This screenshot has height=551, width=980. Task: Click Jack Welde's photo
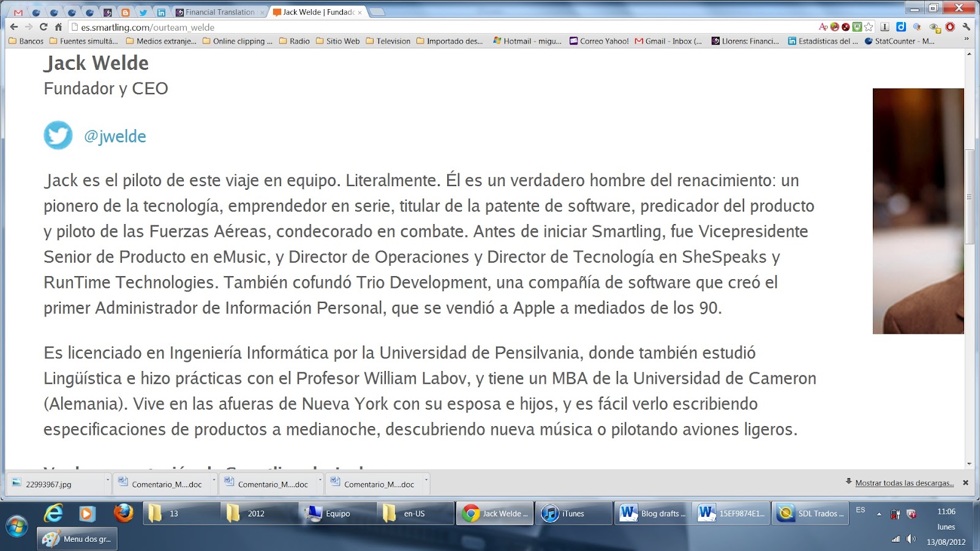point(918,211)
